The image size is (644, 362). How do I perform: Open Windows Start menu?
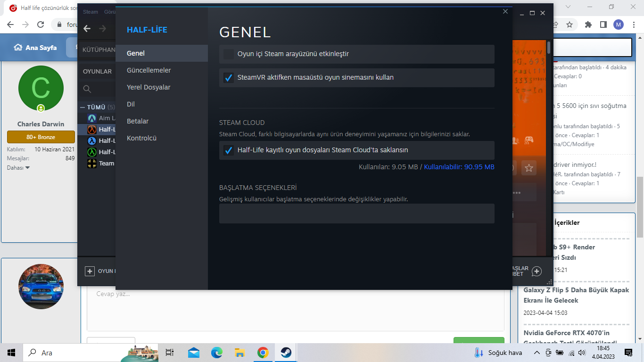11,353
